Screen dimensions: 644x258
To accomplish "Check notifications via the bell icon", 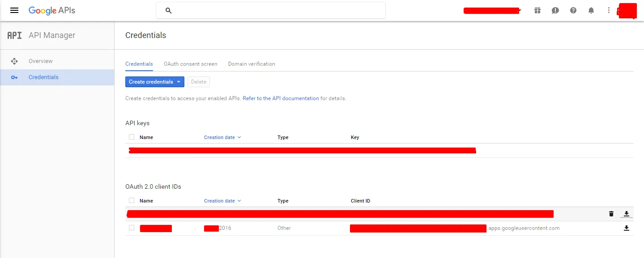I will [591, 10].
